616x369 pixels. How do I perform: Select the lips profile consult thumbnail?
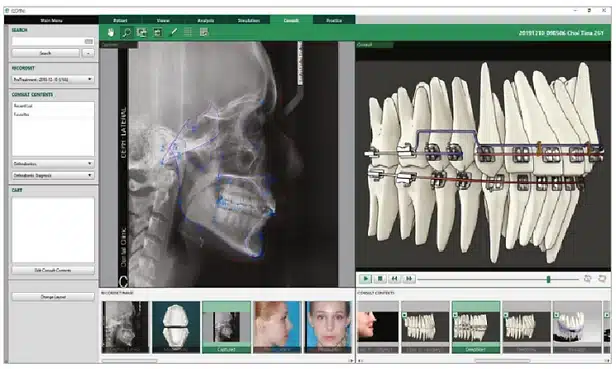click(378, 327)
